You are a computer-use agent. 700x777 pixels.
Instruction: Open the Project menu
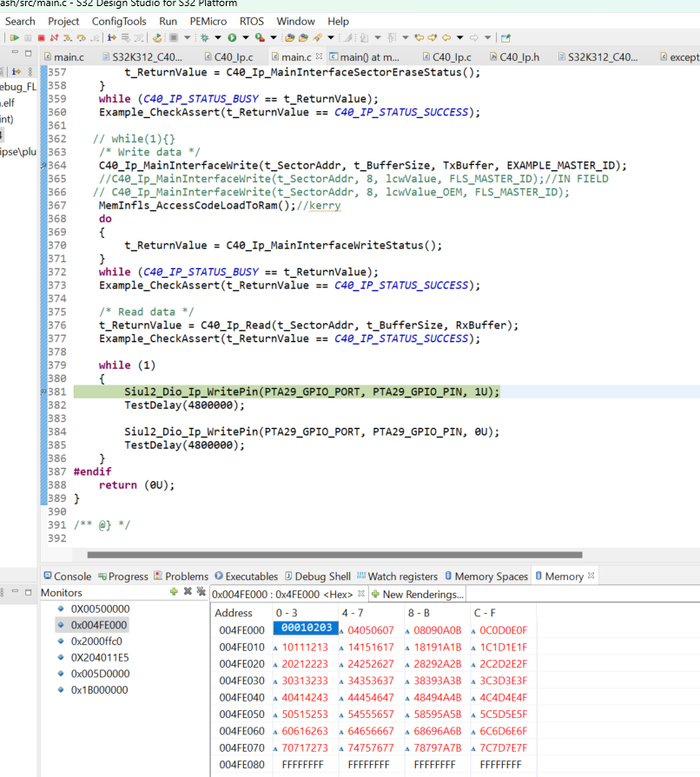pos(63,22)
